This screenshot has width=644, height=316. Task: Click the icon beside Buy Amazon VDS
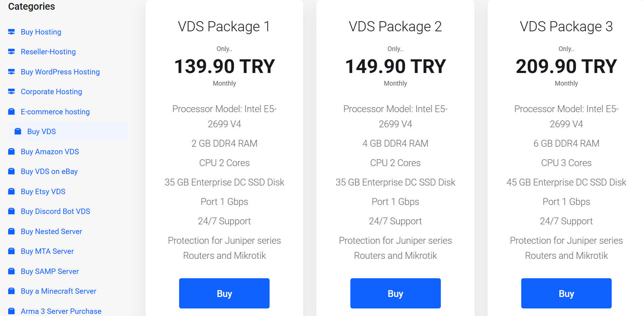tap(11, 152)
